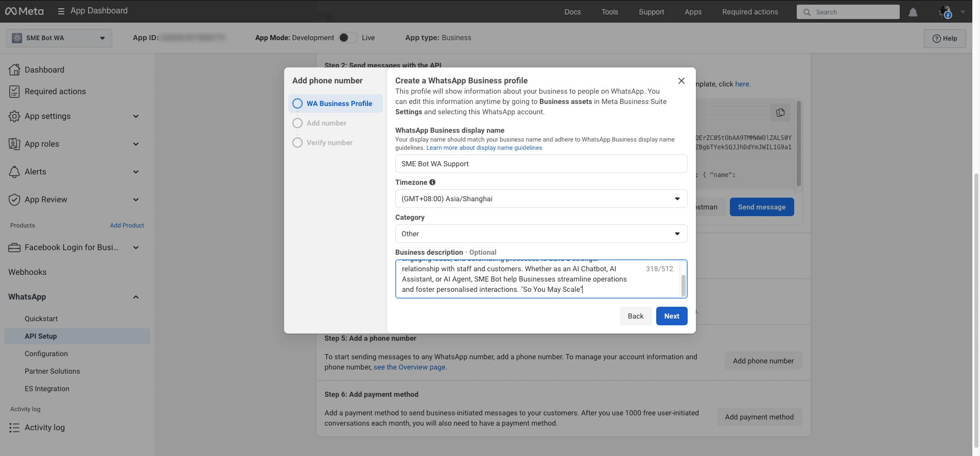The image size is (980, 456).
Task: Click the Facebook Login briefcase icon
Action: tap(14, 248)
